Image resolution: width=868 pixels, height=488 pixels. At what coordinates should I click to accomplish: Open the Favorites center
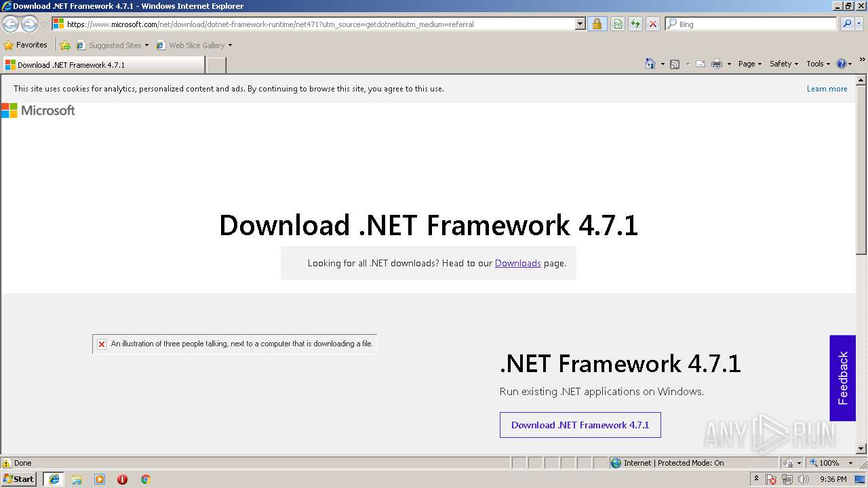[x=26, y=45]
